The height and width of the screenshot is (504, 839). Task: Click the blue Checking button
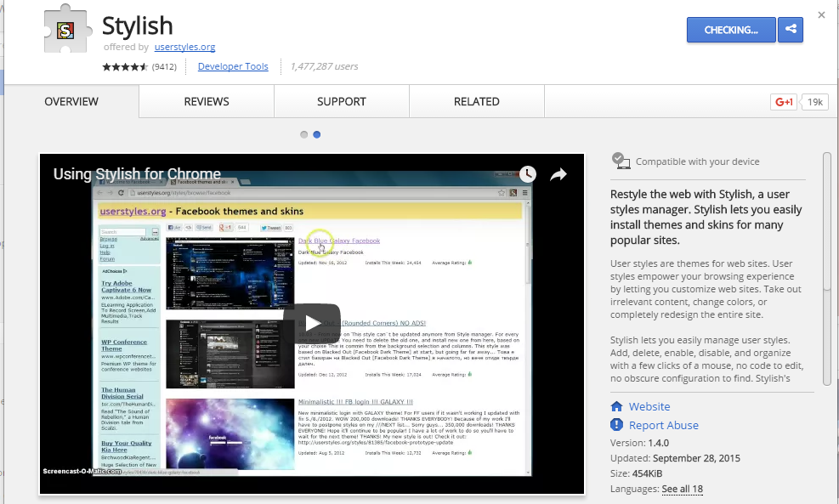[x=731, y=30]
